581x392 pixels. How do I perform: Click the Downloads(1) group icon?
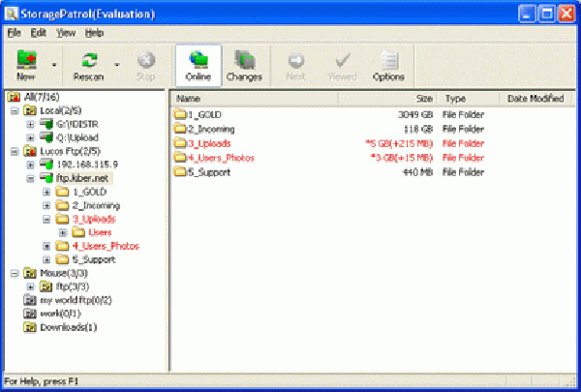point(30,327)
